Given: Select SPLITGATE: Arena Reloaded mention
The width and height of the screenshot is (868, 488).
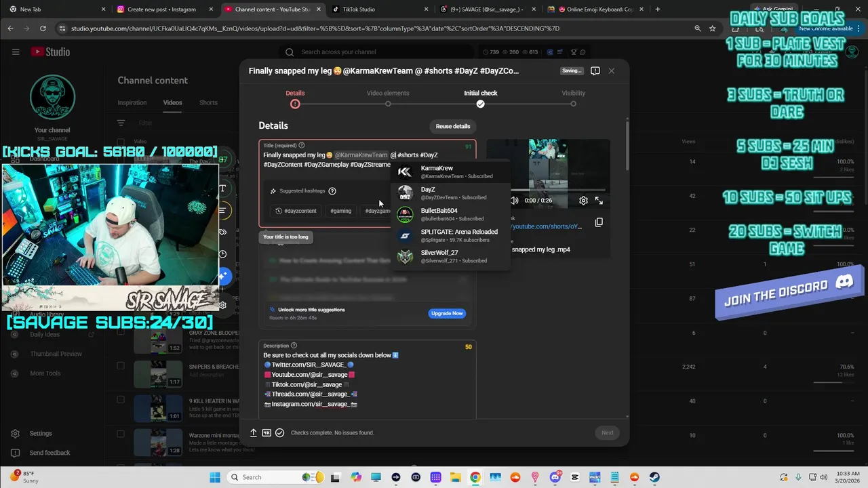Looking at the screenshot, I should (x=450, y=235).
